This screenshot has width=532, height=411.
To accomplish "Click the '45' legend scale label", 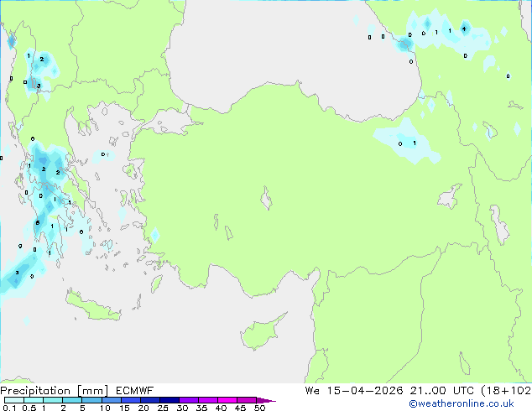I will (240, 408).
